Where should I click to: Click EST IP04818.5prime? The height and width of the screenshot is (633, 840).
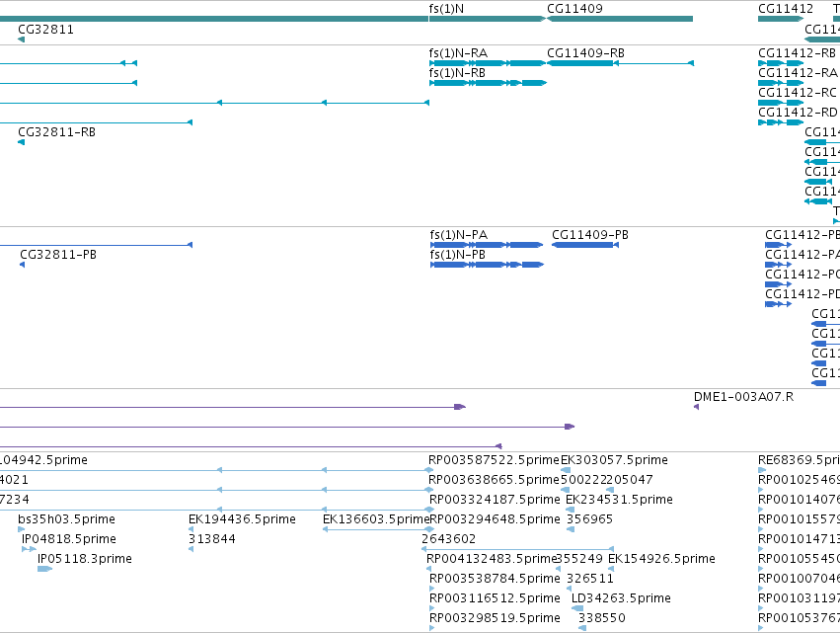click(x=69, y=539)
